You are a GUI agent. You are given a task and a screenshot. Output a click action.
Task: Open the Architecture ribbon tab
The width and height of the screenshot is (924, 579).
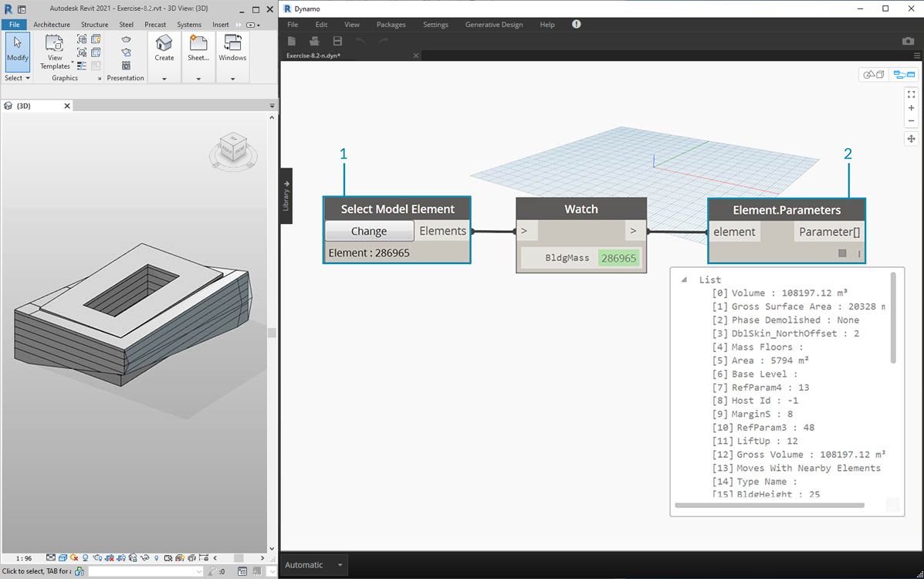tap(52, 25)
